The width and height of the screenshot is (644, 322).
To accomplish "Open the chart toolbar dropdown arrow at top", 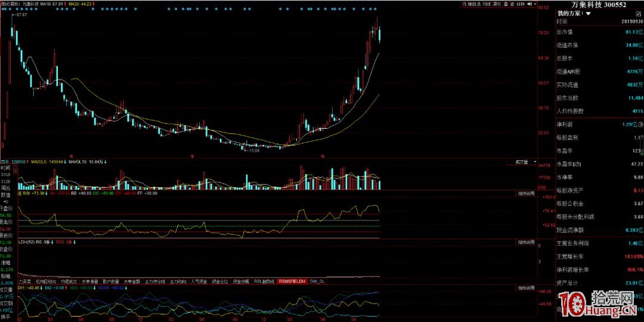I will (535, 4).
